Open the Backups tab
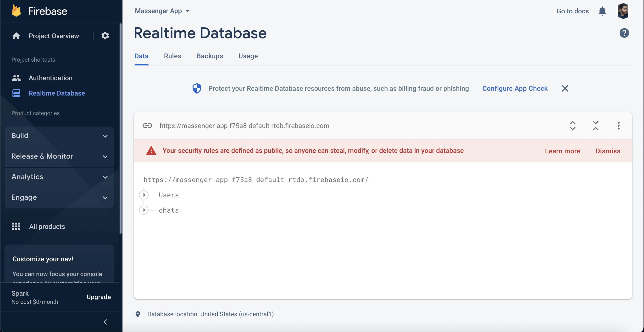Screen dimensions: 644x332 210,56
